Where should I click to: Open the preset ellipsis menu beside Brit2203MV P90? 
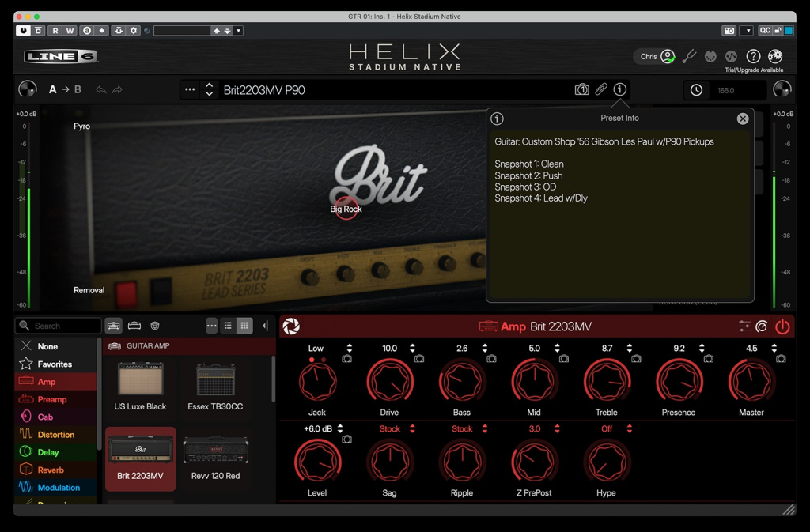pos(190,89)
